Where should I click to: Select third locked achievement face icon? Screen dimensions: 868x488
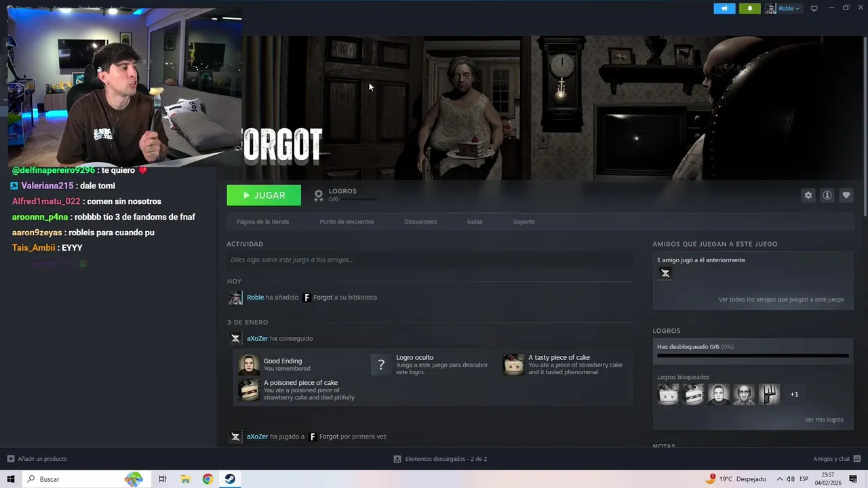719,394
